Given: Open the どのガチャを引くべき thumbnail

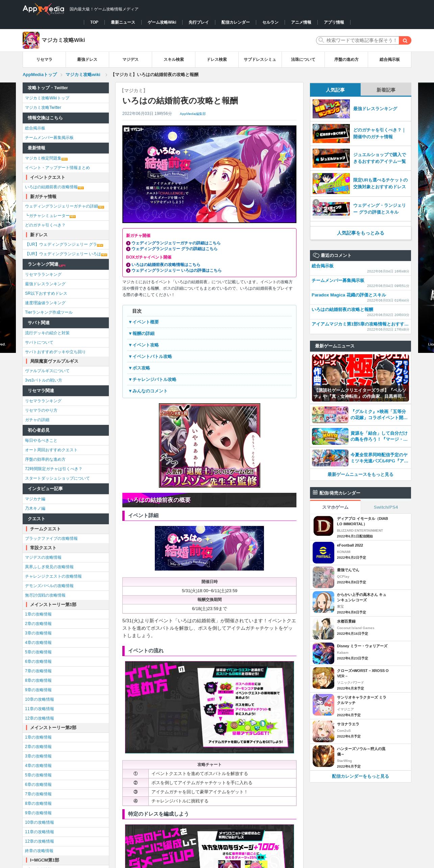Looking at the screenshot, I should (x=331, y=133).
